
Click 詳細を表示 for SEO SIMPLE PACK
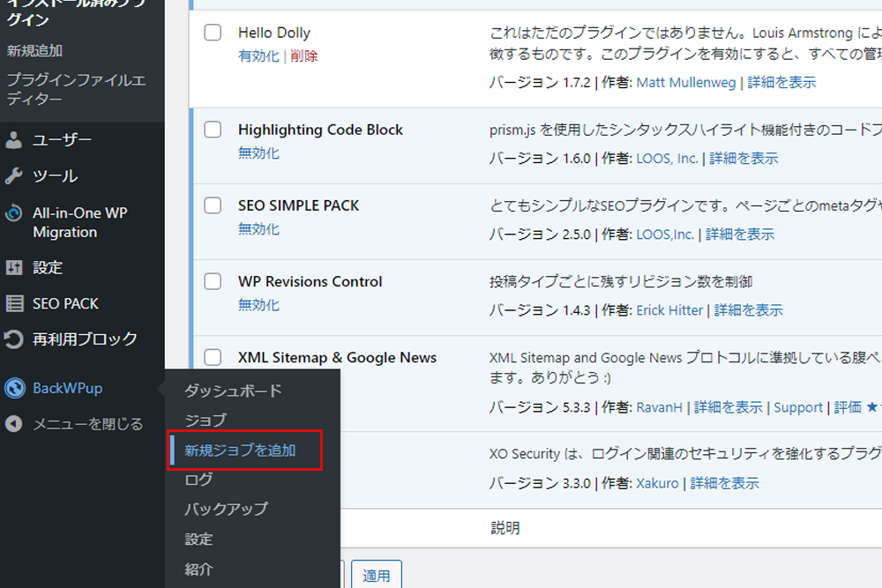(x=740, y=234)
